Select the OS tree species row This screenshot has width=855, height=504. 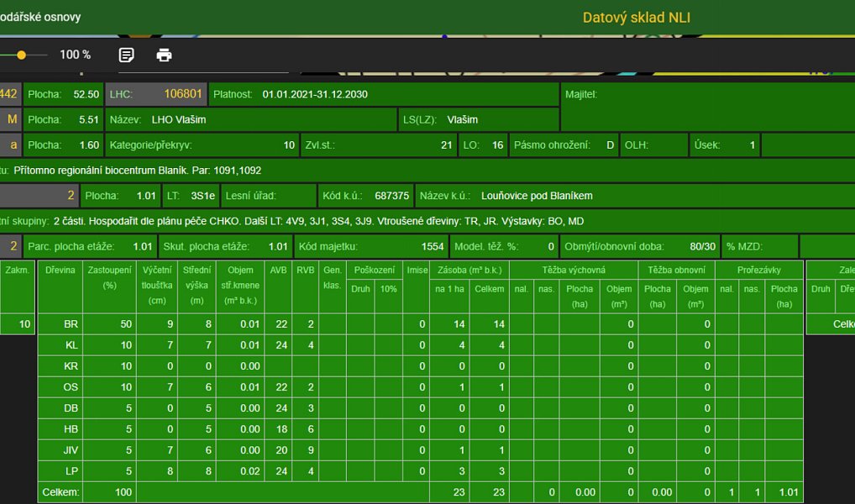pyautogui.click(x=421, y=387)
